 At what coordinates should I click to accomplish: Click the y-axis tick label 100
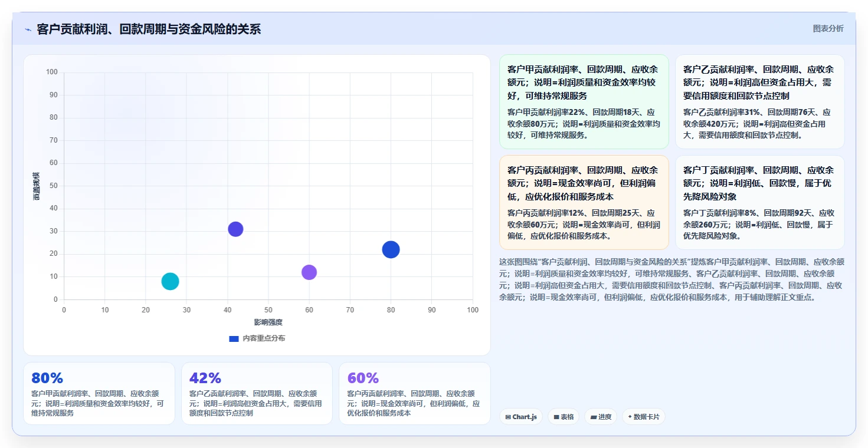(52, 73)
